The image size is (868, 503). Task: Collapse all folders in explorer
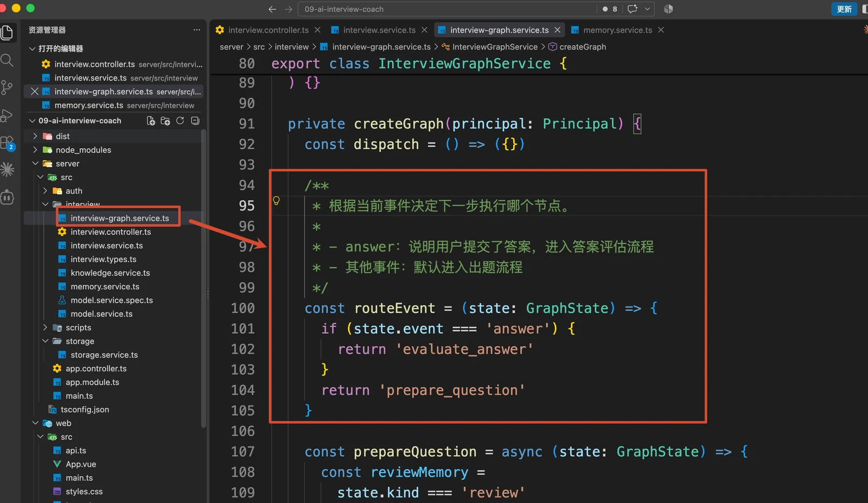pyautogui.click(x=195, y=120)
